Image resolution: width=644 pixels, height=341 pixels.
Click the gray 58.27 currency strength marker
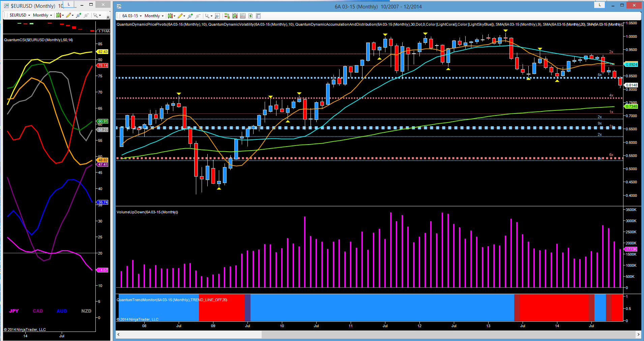coord(103,130)
